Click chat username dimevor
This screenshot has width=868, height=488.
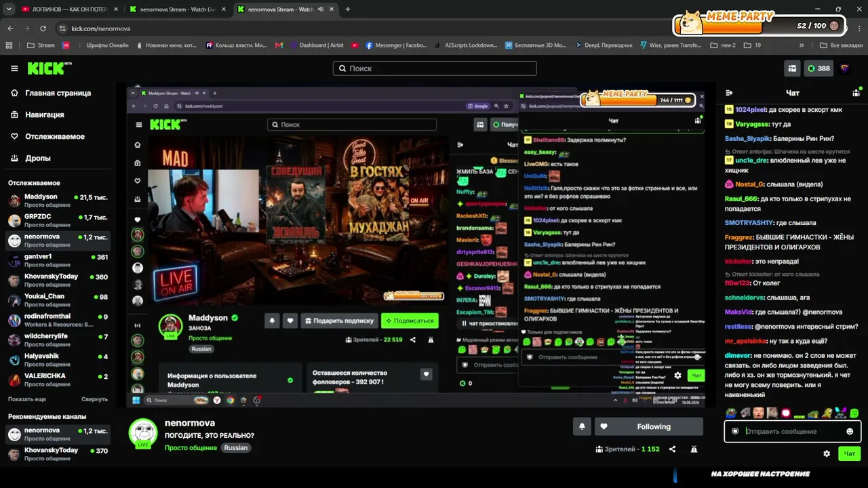738,355
